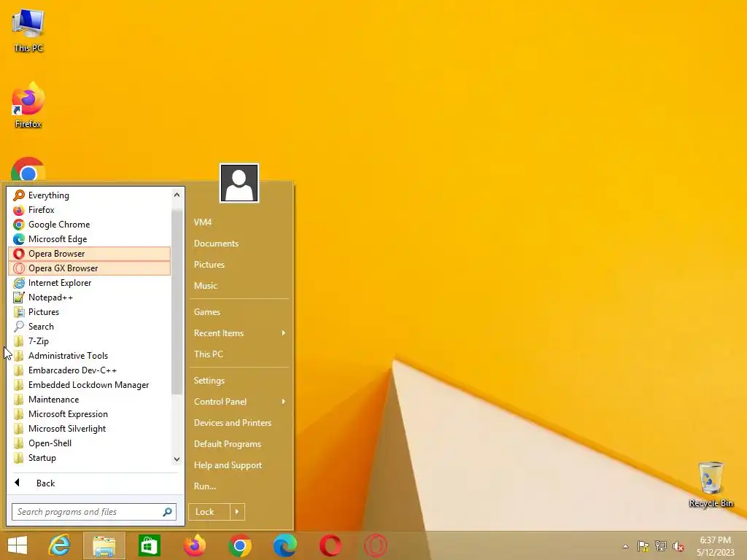This screenshot has height=560, width=747.
Task: Launch Microsoft Edge from the programs list
Action: click(89, 239)
